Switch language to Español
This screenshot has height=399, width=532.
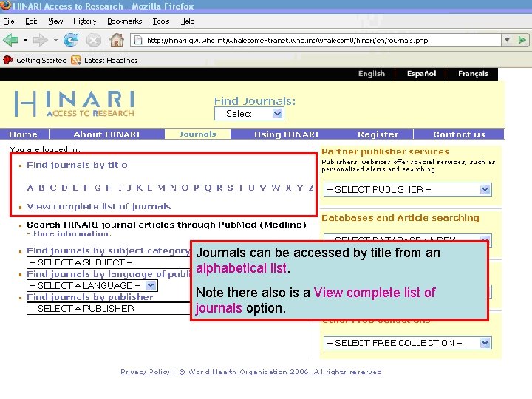[421, 74]
